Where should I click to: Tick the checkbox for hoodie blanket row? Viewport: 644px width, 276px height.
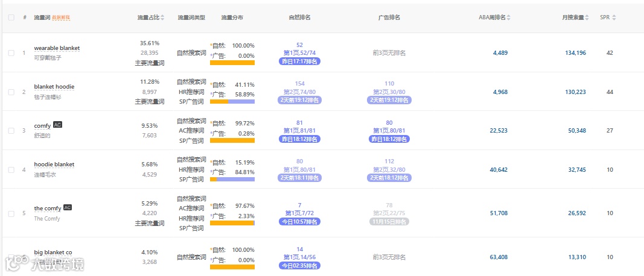[x=11, y=169]
